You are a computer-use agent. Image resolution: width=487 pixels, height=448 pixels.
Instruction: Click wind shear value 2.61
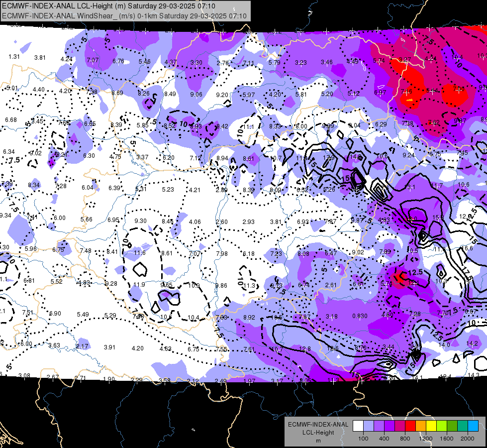coord(331,285)
